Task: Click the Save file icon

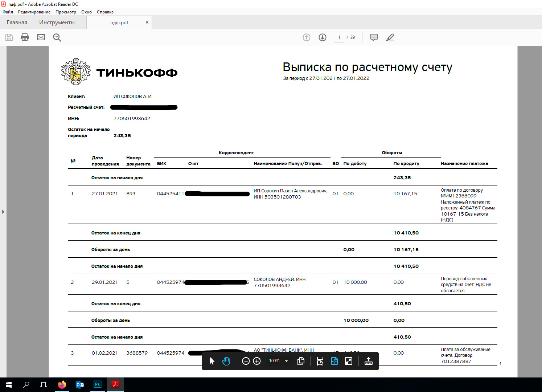Action: pos(9,37)
